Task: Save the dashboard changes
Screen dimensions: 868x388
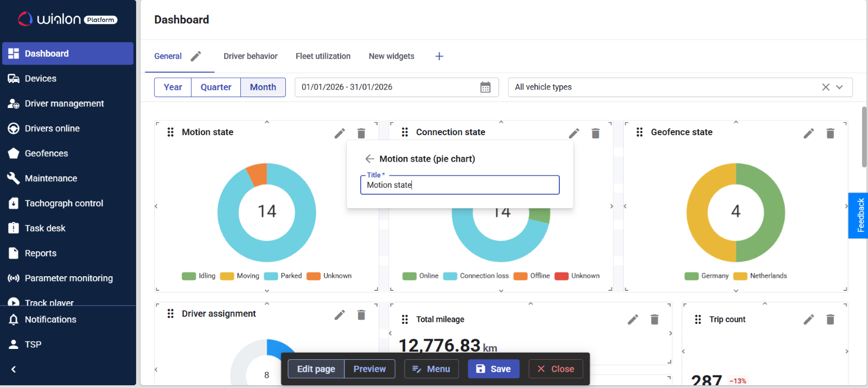Action: pos(494,369)
